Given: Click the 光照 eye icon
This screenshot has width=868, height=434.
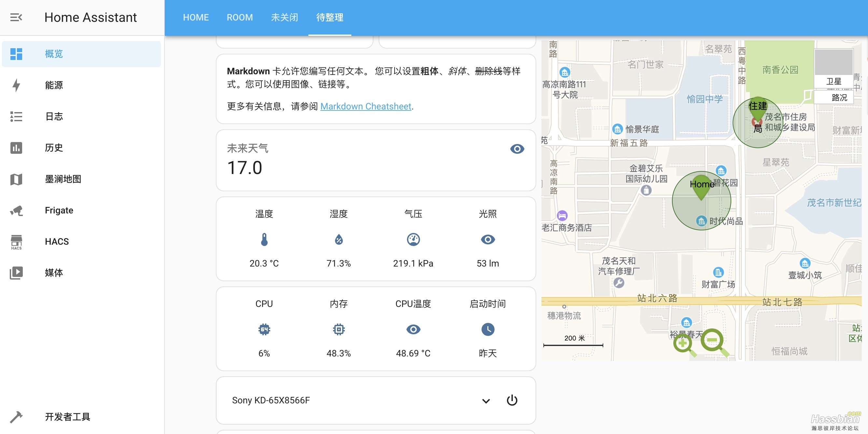Looking at the screenshot, I should [488, 239].
